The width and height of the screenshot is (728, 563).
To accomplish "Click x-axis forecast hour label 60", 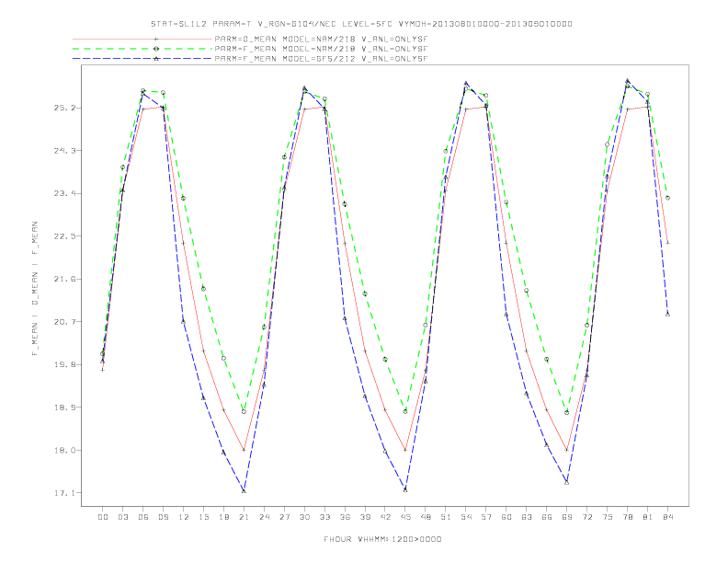I will click(x=506, y=517).
